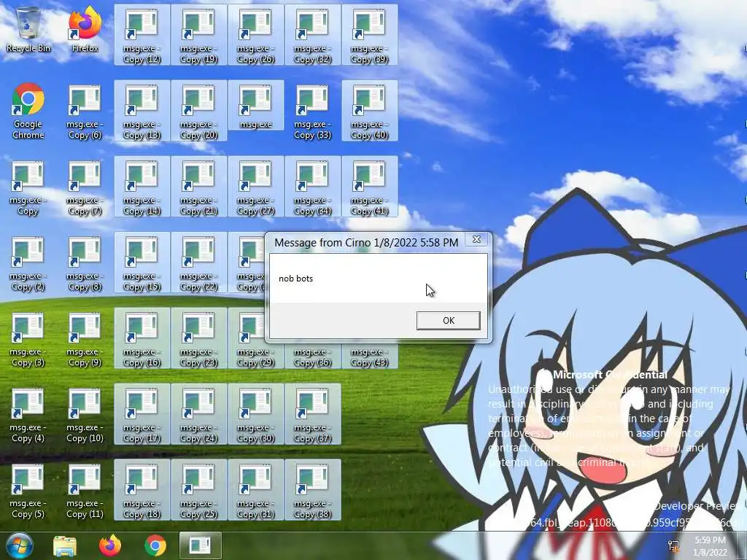Click the network tray icon near the clock
Screen dimensions: 747x560
673,545
